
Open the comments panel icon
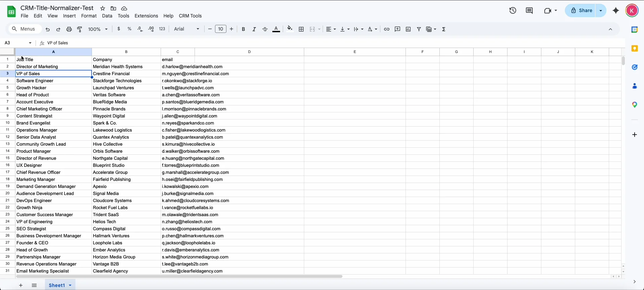530,10
